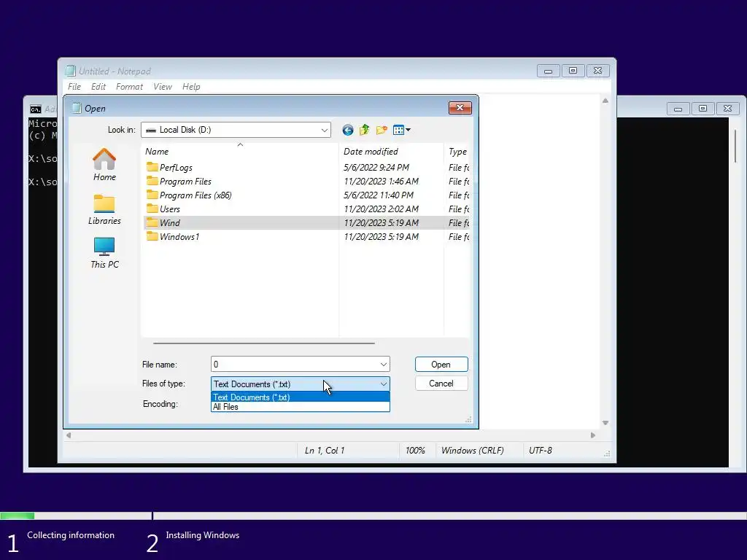This screenshot has width=747, height=560.
Task: Sort files by the Type column header
Action: point(457,152)
